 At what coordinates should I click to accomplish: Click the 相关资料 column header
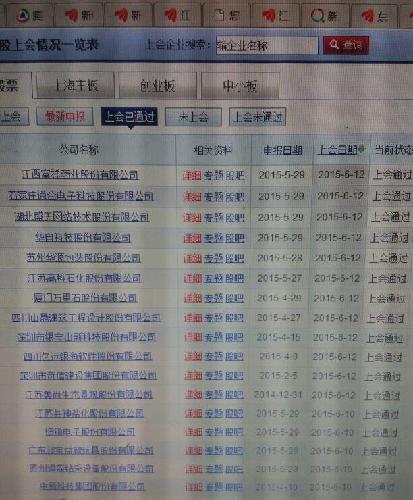[213, 150]
